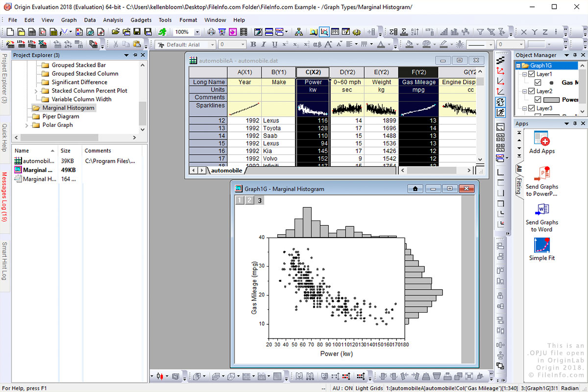Select layer 2 button in graph window

[x=249, y=200]
